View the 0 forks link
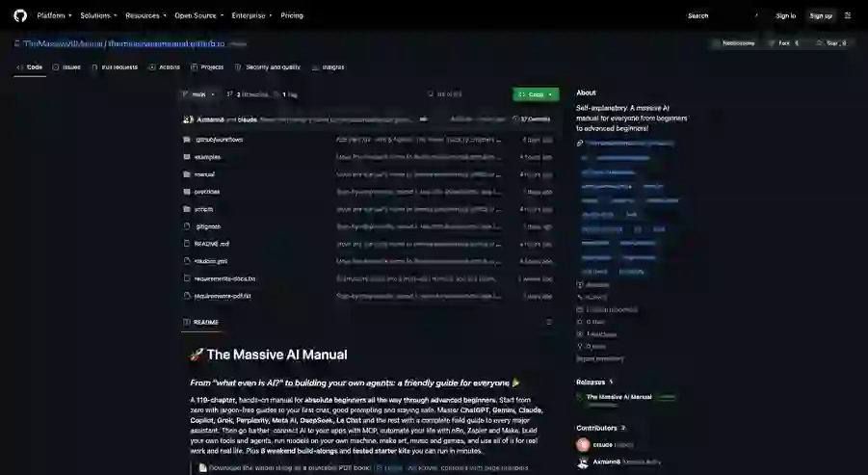This screenshot has height=475, width=868. (x=592, y=346)
